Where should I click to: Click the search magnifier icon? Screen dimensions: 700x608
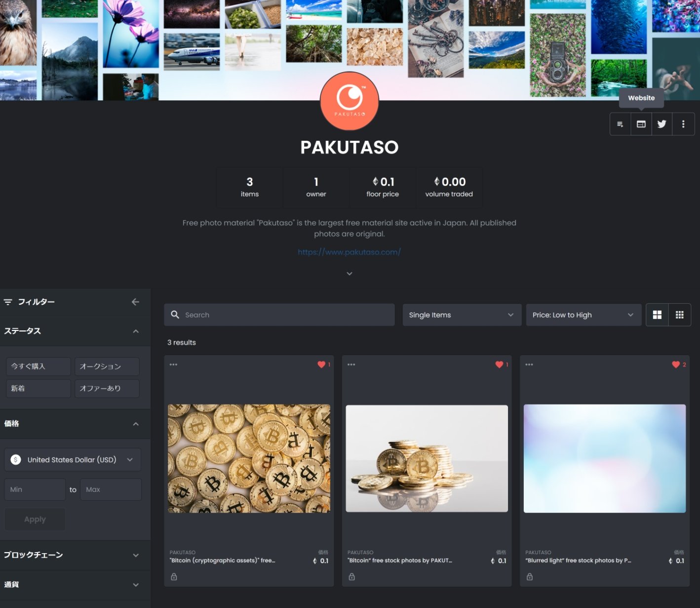point(175,315)
